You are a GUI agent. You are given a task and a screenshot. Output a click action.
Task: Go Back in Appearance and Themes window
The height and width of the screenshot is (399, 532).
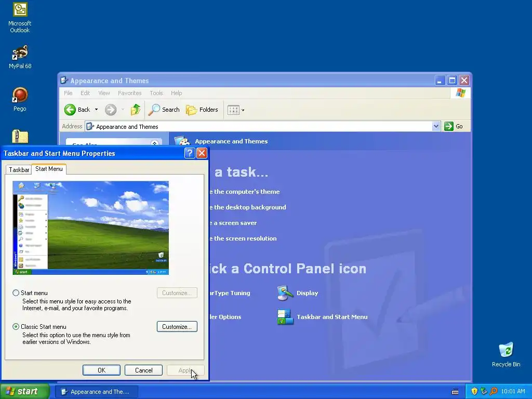tap(77, 110)
